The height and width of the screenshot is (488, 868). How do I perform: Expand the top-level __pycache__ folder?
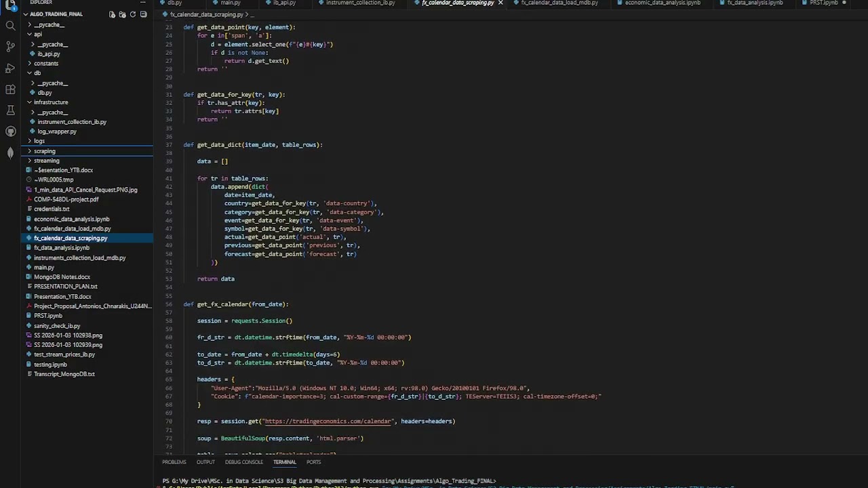pyautogui.click(x=49, y=24)
